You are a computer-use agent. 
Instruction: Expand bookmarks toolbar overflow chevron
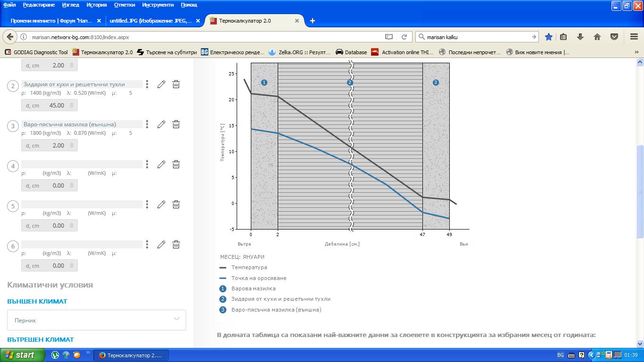click(636, 52)
